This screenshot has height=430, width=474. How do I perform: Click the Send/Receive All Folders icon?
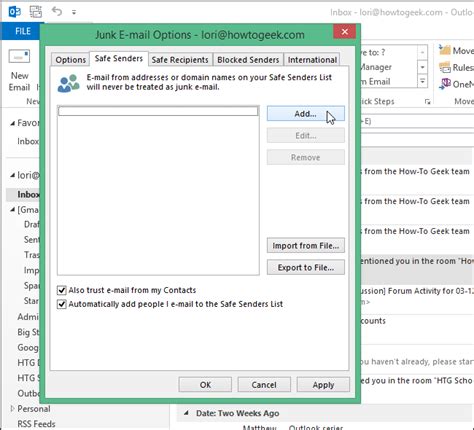(35, 12)
